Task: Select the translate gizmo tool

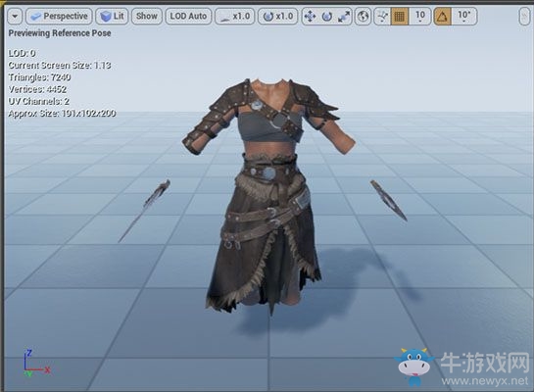Action: 310,17
